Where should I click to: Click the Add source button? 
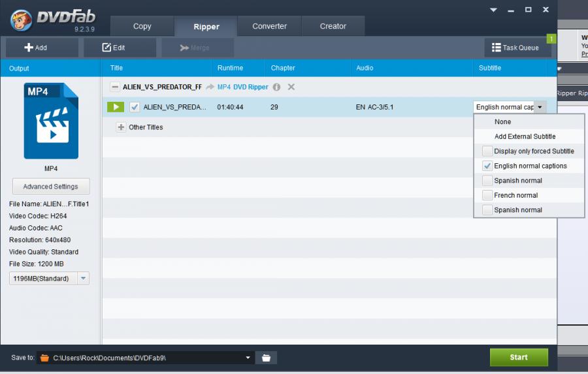(36, 48)
